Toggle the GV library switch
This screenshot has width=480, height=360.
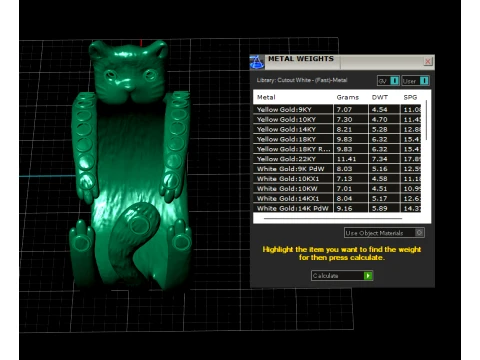[388, 81]
